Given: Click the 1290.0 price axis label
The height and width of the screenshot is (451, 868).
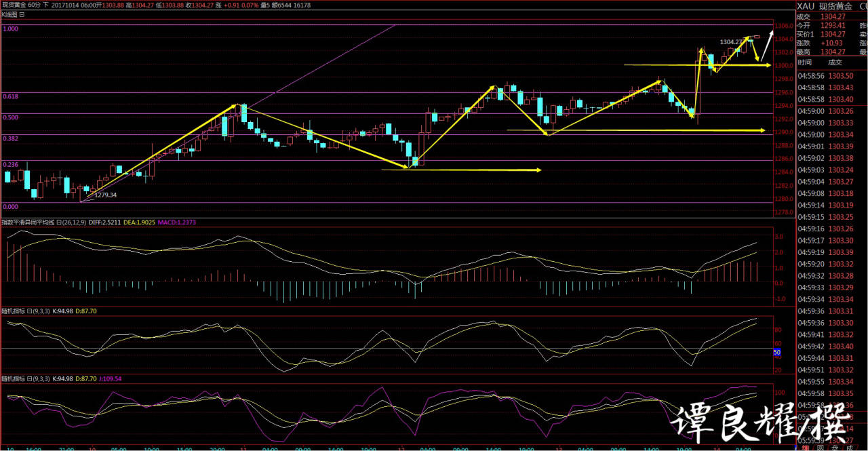Looking at the screenshot, I should pyautogui.click(x=784, y=132).
